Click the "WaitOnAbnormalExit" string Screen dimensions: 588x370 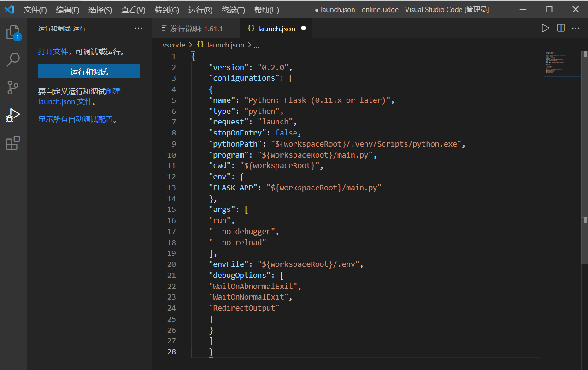pos(253,286)
